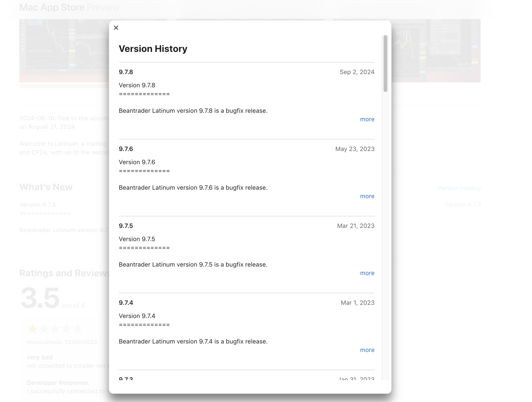Expand 'more' for version 9.7.8 notes
This screenshot has height=402, width=532.
coord(367,119)
